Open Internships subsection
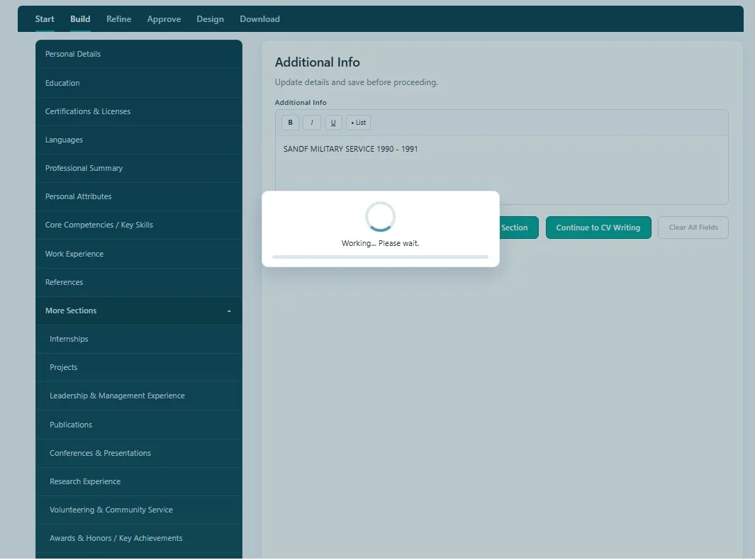This screenshot has width=755, height=560. point(139,339)
